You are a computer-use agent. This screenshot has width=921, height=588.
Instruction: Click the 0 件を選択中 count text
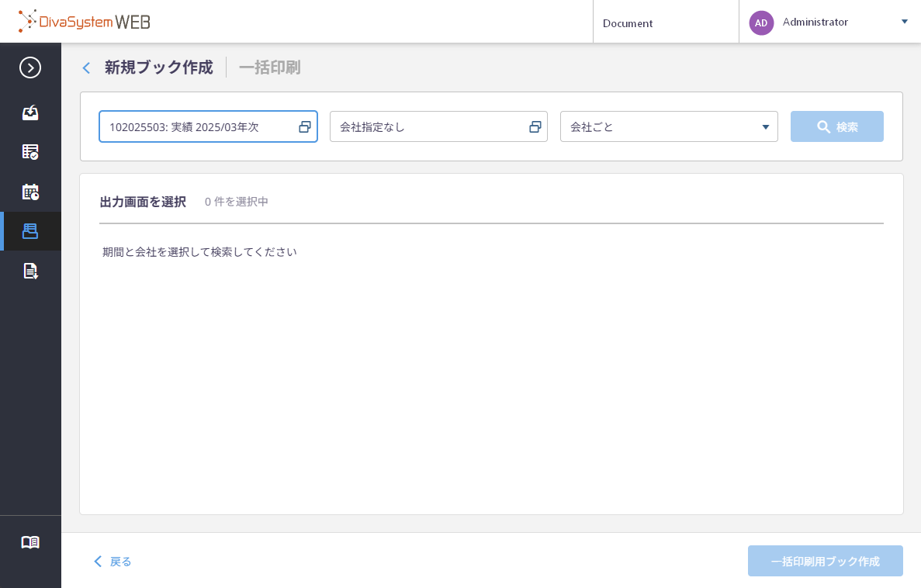click(x=236, y=202)
